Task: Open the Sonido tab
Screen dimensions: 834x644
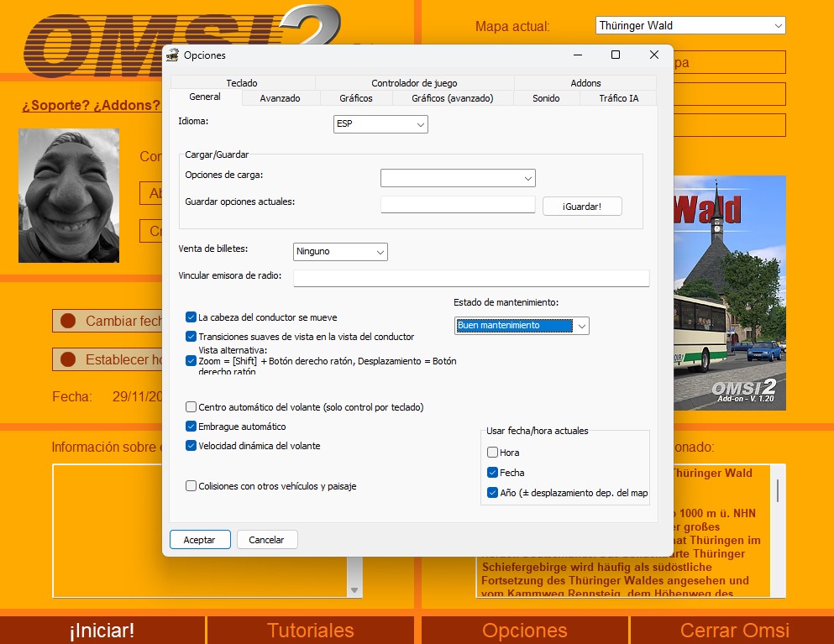Action: pos(546,98)
